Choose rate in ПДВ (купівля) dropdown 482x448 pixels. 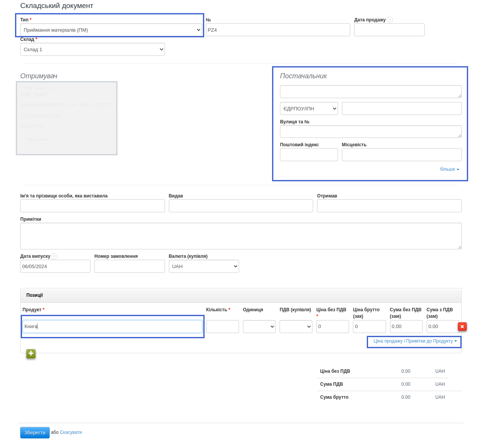(296, 327)
